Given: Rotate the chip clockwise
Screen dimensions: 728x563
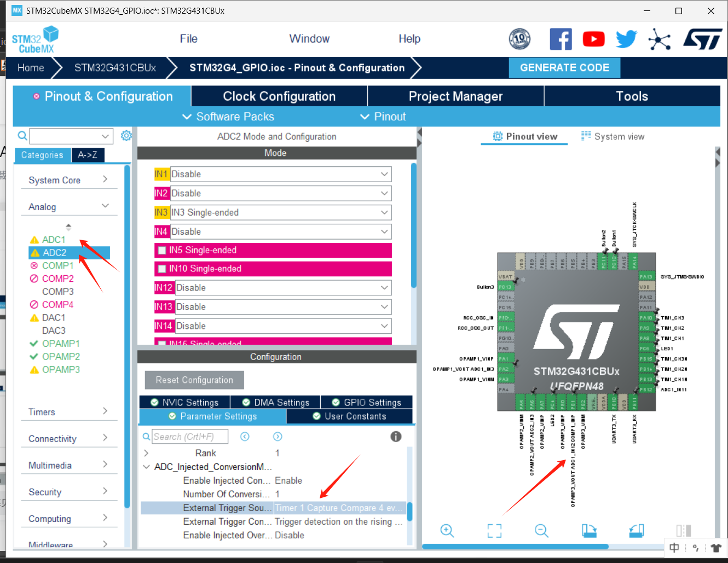Looking at the screenshot, I should (x=589, y=531).
